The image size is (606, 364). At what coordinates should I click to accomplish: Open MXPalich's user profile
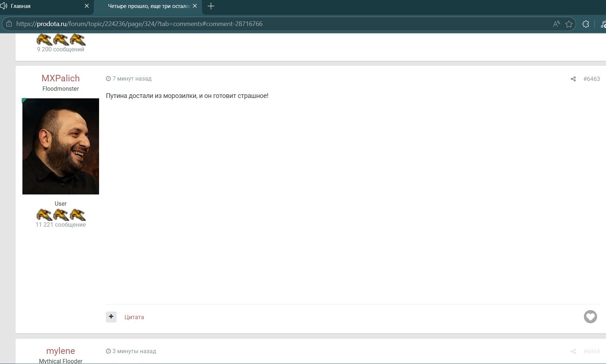coord(60,78)
